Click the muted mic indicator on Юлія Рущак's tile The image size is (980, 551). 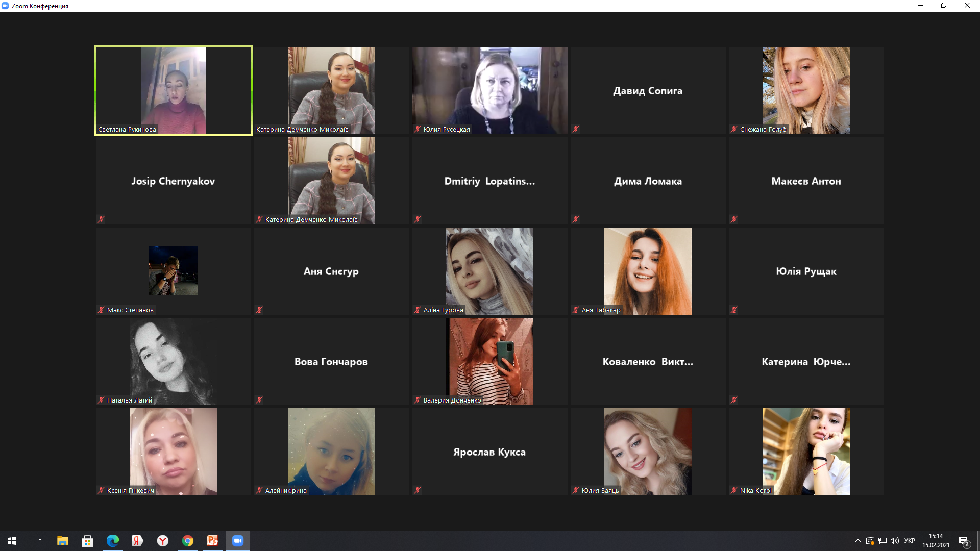click(734, 310)
